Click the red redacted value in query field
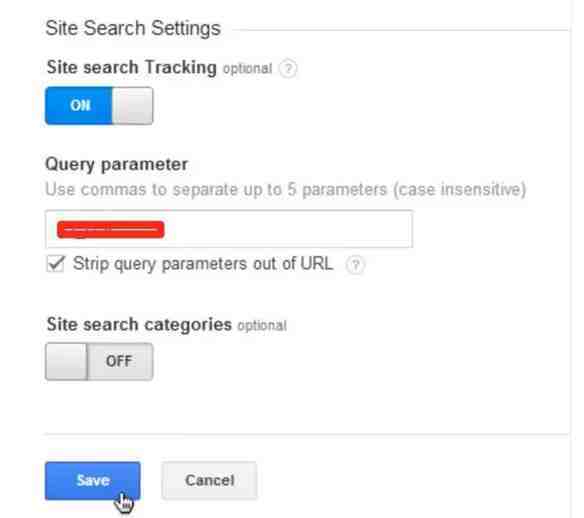Image resolution: width=584 pixels, height=518 pixels. (x=111, y=229)
